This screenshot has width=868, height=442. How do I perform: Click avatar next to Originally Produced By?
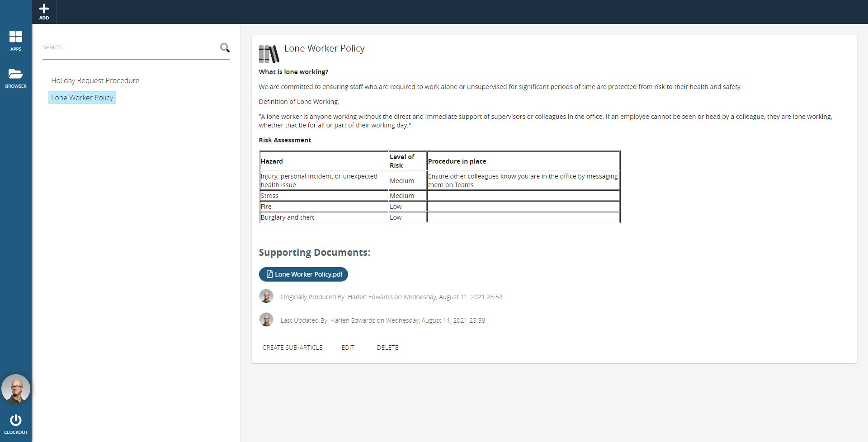(266, 296)
